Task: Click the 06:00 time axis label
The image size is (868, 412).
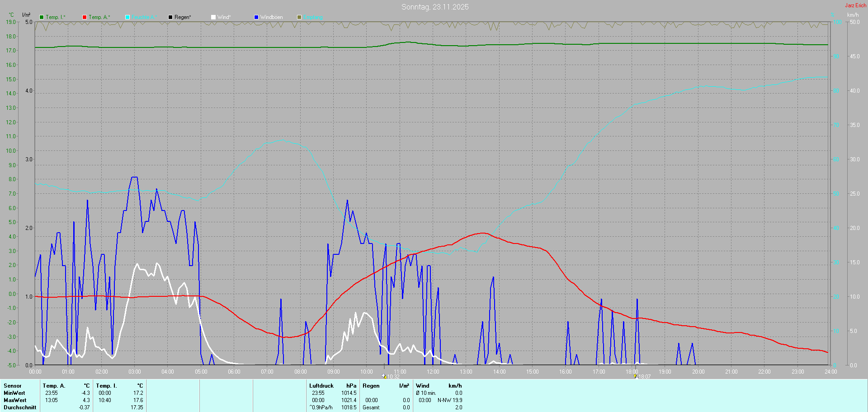Action: pos(234,372)
